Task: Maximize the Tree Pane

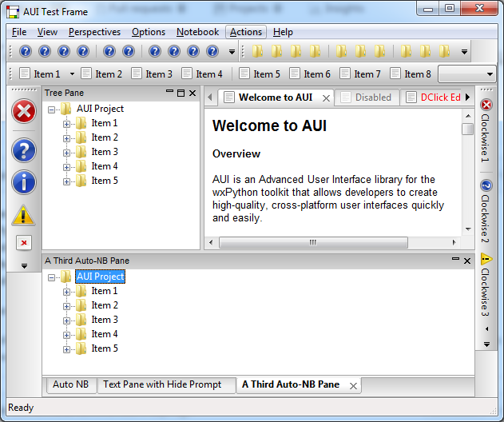Action: pos(181,94)
